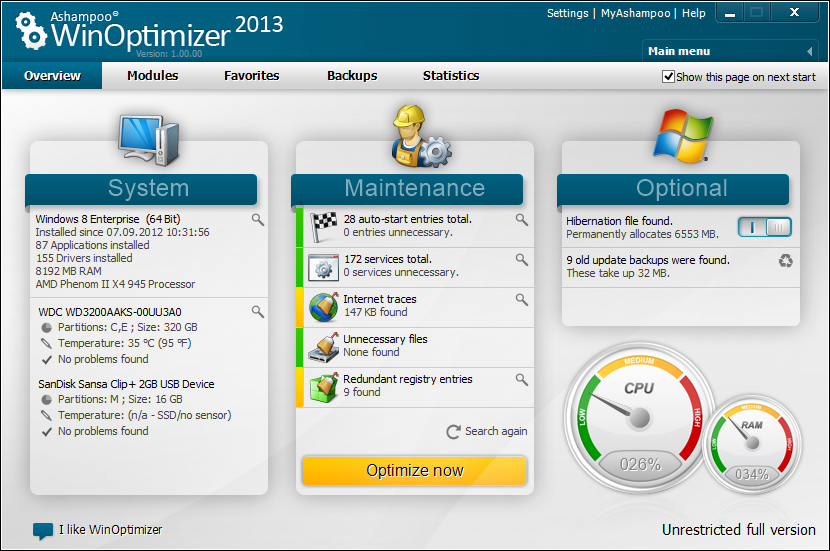Click 'Permanently allocates 6553 MB' text
Viewport: 830px width, 551px height.
[642, 234]
